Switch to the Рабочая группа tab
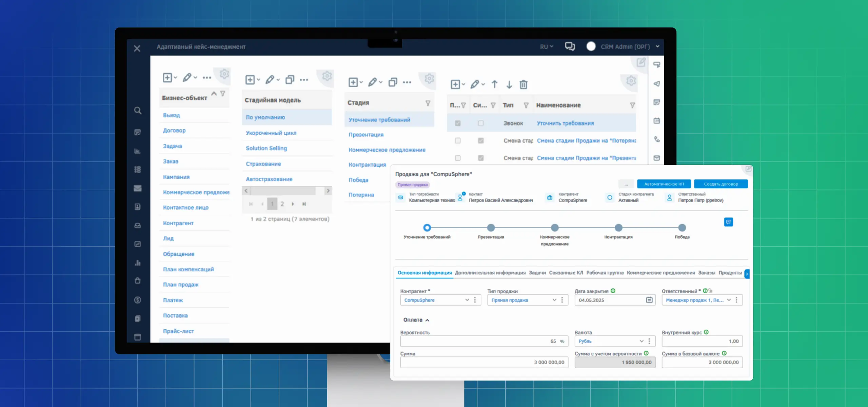Screen dimensions: 868x407 (605, 273)
